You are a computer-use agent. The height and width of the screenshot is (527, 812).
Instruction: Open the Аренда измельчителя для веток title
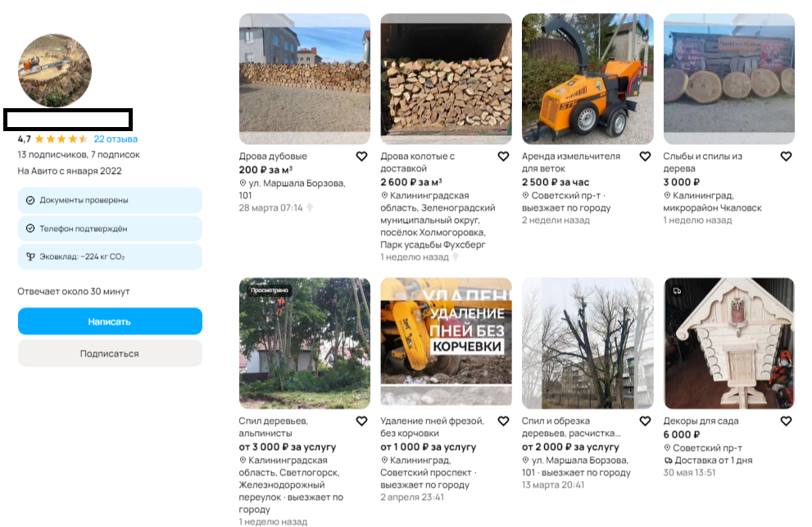570,162
